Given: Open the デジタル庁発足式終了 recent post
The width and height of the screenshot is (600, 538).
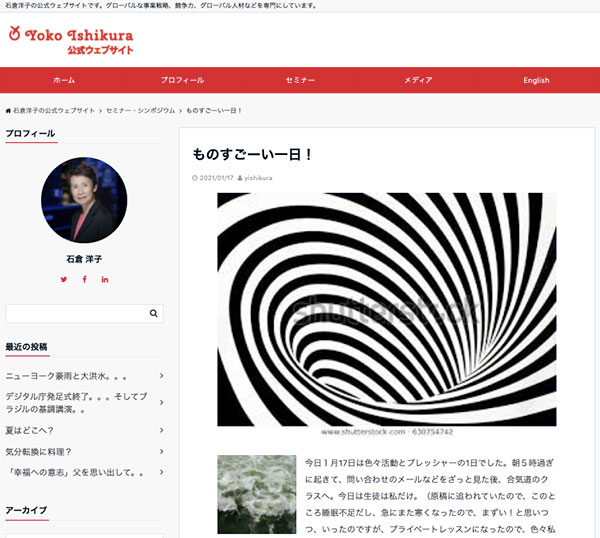Looking at the screenshot, I should click(x=80, y=403).
